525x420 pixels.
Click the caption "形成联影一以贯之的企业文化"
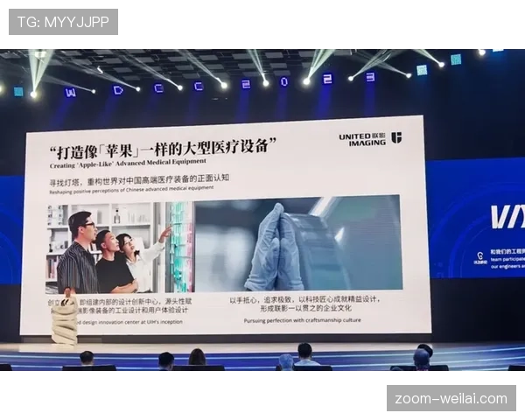pos(305,308)
